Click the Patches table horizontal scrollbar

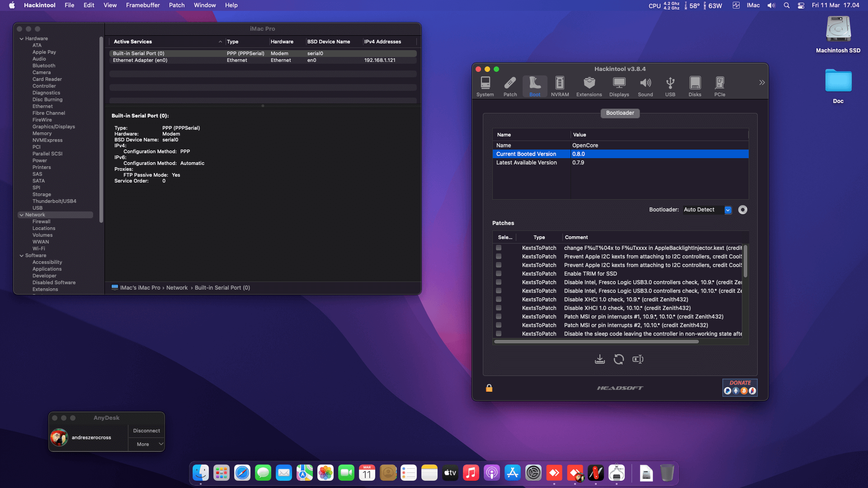click(596, 342)
